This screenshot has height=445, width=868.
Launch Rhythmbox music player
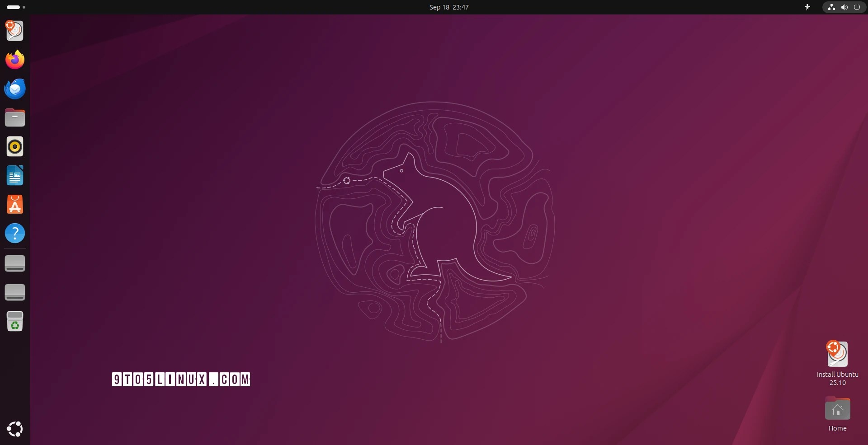(15, 146)
